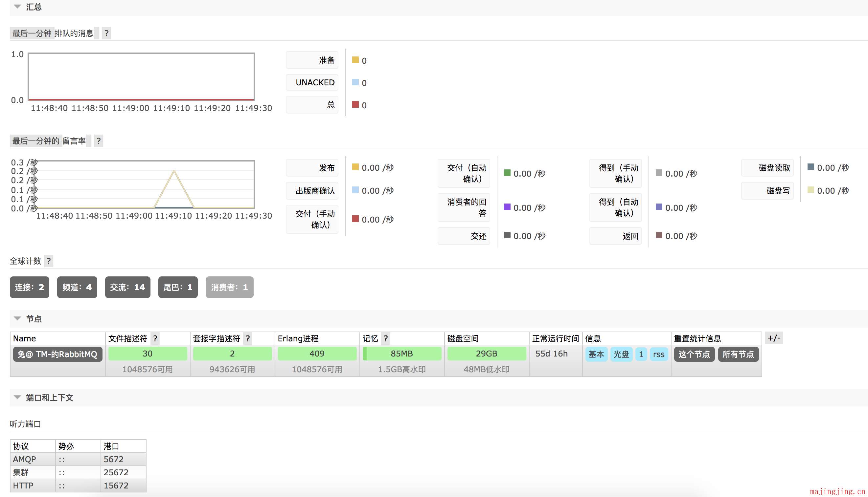Screen dimensions: 868x497
Task: Open help for 记忆 column
Action: [x=386, y=338]
